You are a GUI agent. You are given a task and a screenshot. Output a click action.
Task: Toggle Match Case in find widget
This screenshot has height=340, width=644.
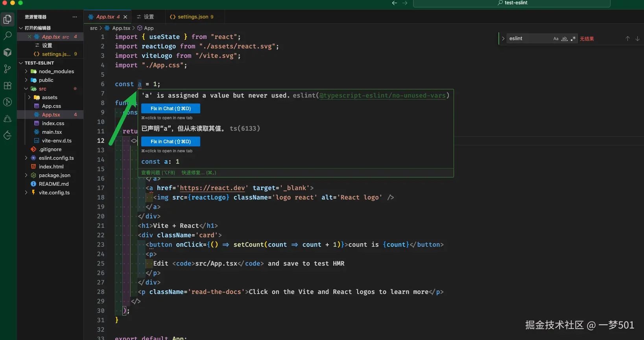556,39
